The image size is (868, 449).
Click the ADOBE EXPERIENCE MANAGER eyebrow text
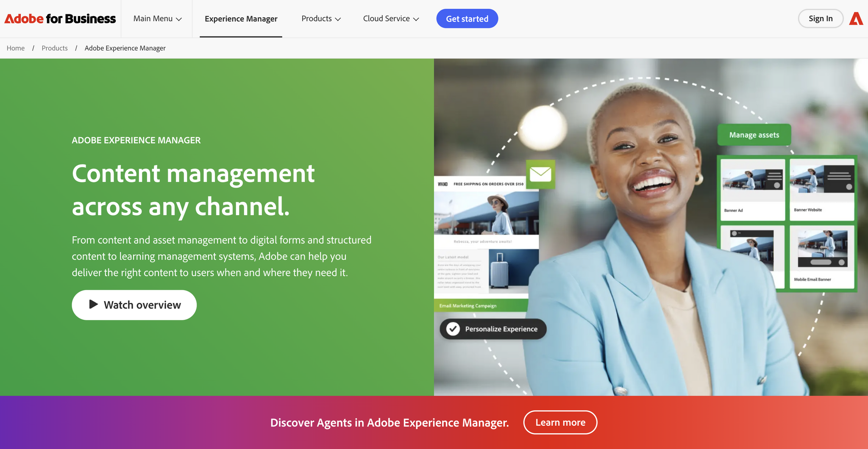coord(136,140)
